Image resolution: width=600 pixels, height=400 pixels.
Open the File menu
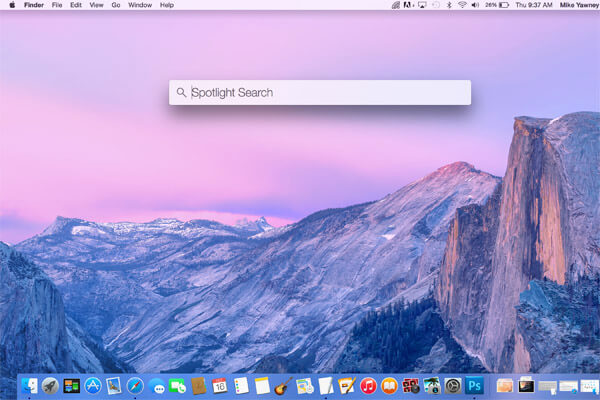57,5
